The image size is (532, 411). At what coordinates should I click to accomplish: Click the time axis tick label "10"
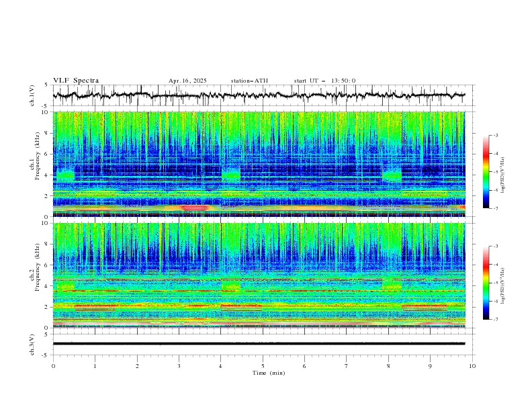pos(472,366)
